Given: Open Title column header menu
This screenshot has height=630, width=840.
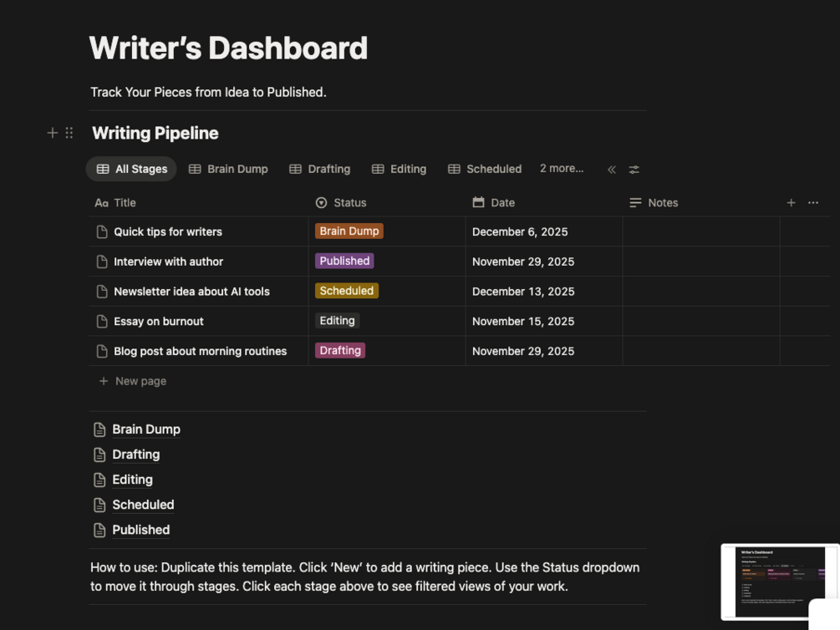Looking at the screenshot, I should (x=198, y=203).
